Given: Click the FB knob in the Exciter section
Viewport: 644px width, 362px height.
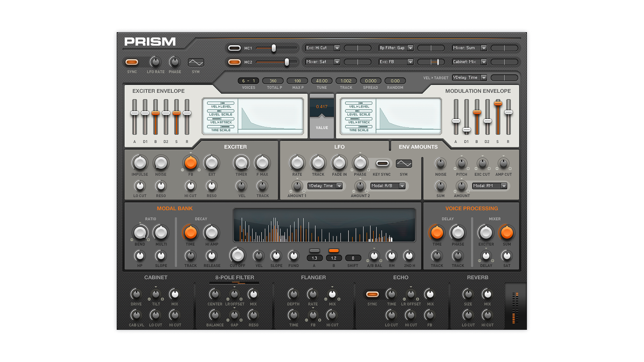Looking at the screenshot, I should tap(190, 164).
